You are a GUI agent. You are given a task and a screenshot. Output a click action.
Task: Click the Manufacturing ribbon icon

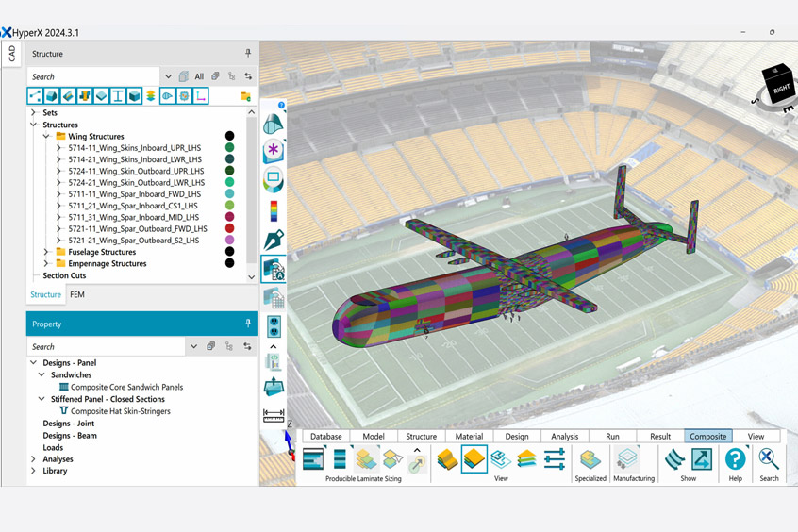(628, 459)
